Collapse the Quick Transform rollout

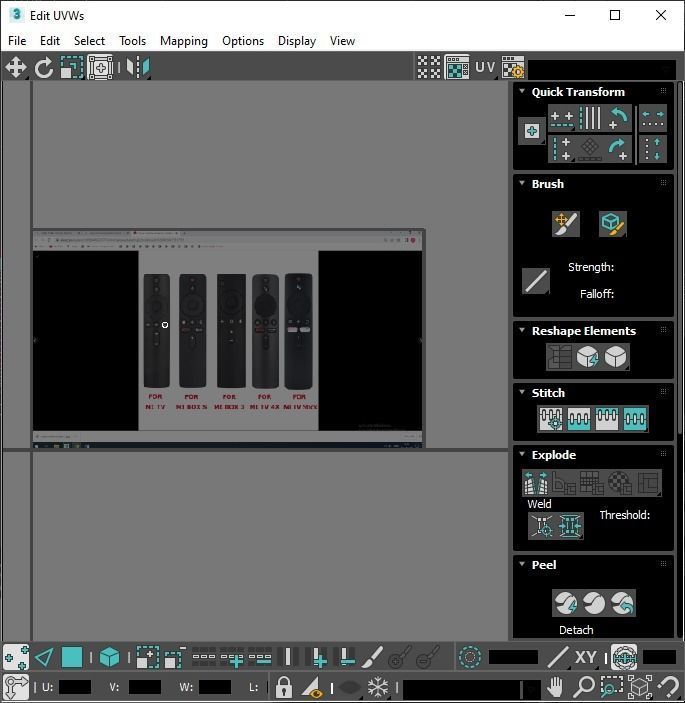click(522, 91)
